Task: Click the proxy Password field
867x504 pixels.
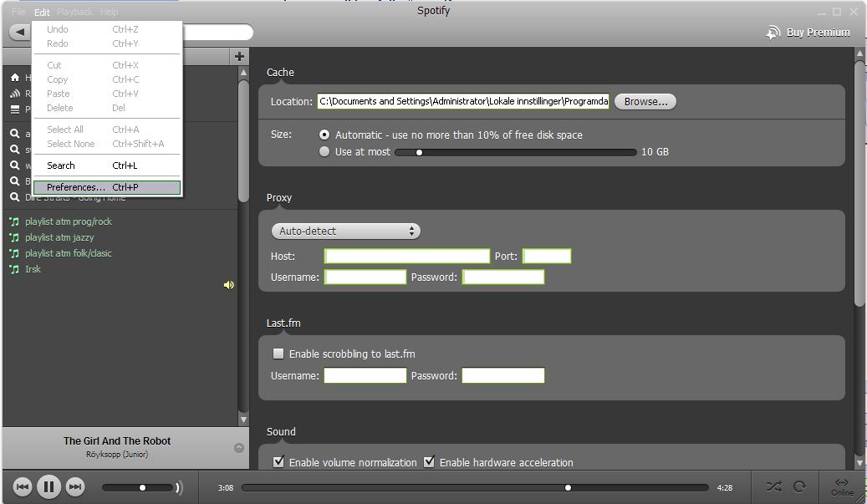Action: coord(503,277)
